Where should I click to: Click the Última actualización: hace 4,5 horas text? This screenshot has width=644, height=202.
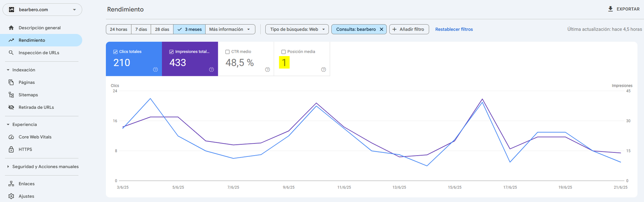tap(605, 29)
